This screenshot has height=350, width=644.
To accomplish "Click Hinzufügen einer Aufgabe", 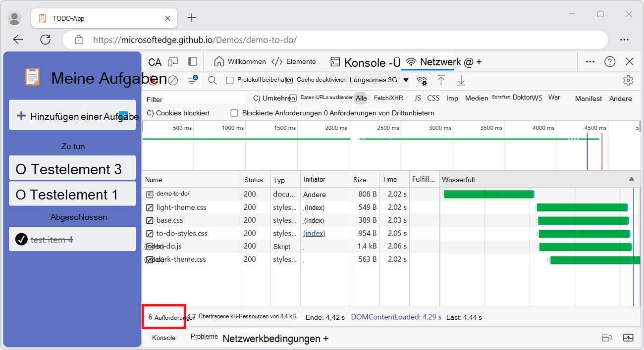I will pos(72,115).
